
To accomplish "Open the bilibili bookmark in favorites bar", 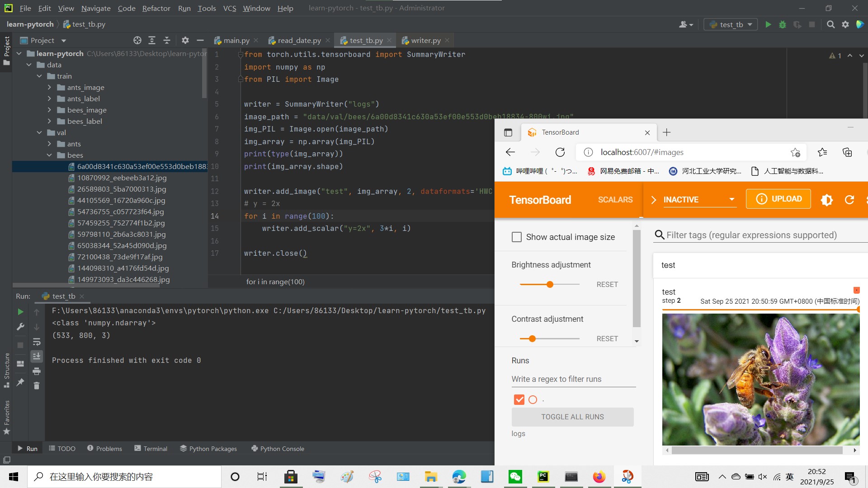I will pyautogui.click(x=540, y=171).
